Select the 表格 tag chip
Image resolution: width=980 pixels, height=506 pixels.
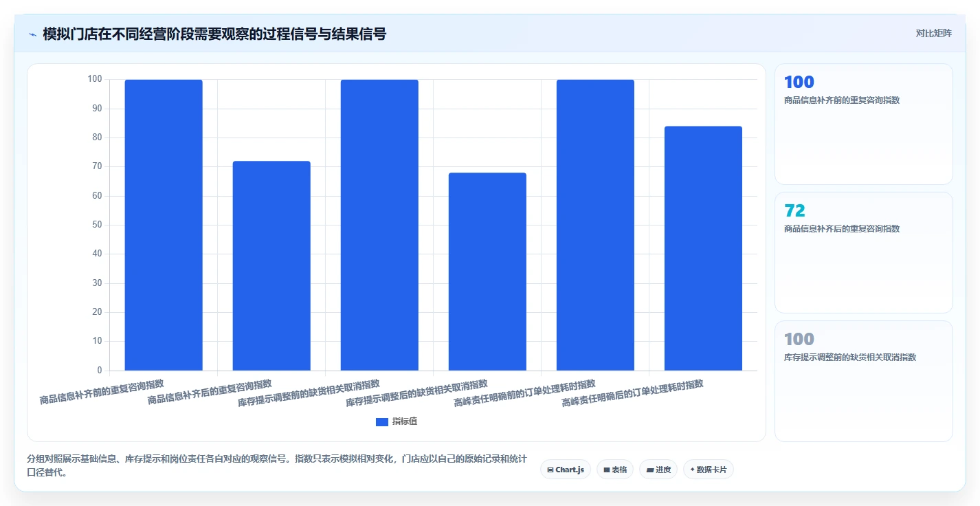click(x=615, y=470)
